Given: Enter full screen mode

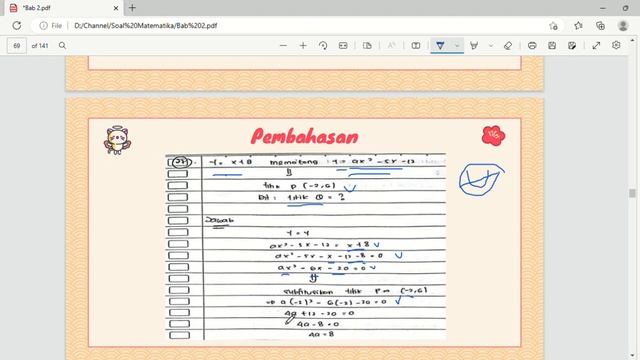Looking at the screenshot, I should point(596,46).
